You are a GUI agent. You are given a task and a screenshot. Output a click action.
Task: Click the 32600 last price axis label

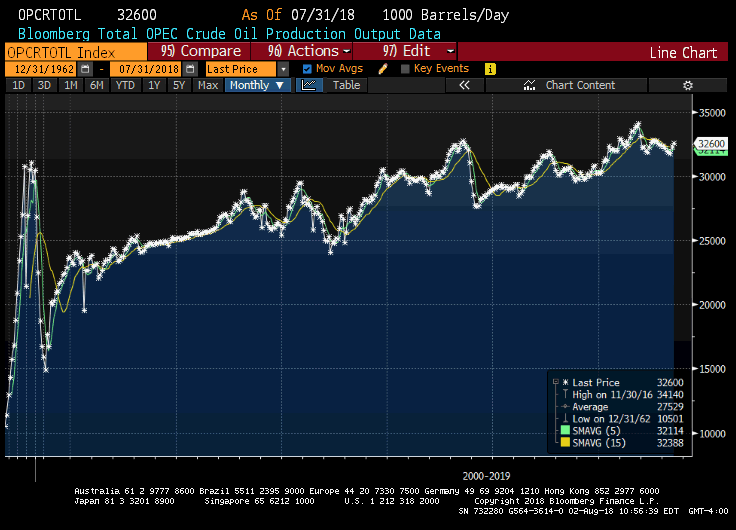[x=711, y=144]
